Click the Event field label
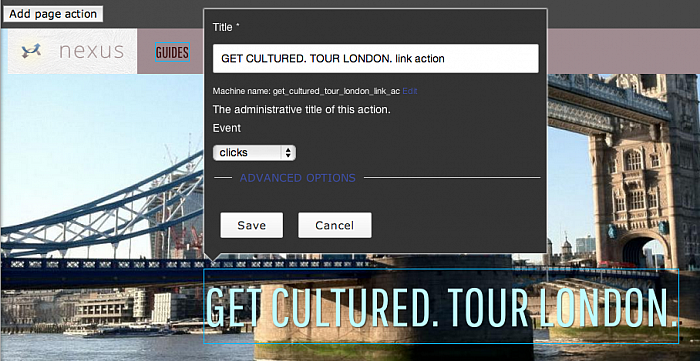700x361 pixels. tap(227, 128)
